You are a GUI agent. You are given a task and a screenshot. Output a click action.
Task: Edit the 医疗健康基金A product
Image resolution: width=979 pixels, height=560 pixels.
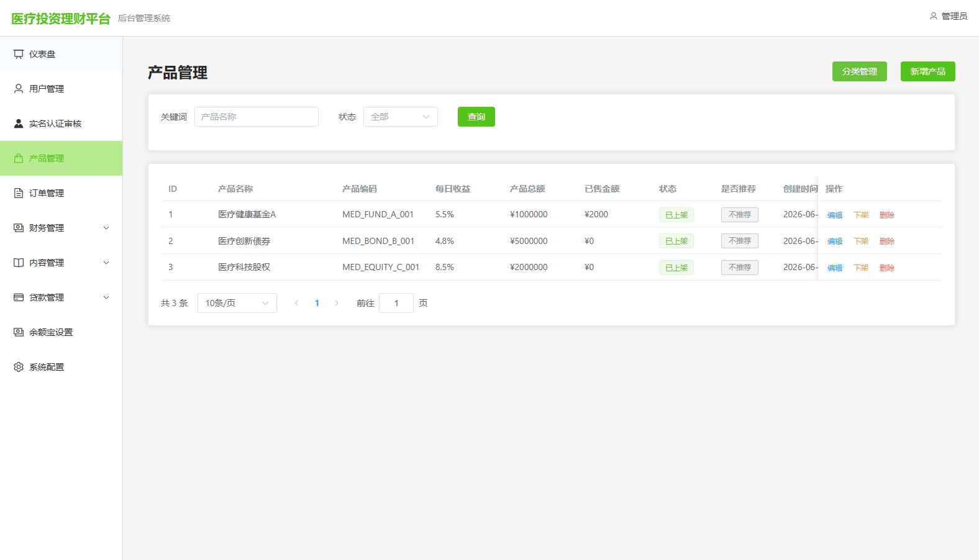[835, 215]
